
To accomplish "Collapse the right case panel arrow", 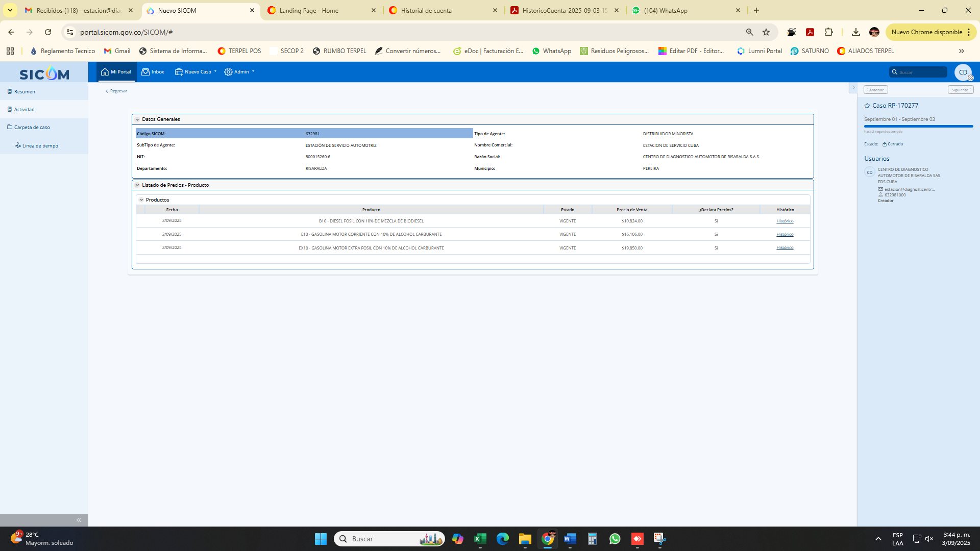I will click(x=853, y=88).
